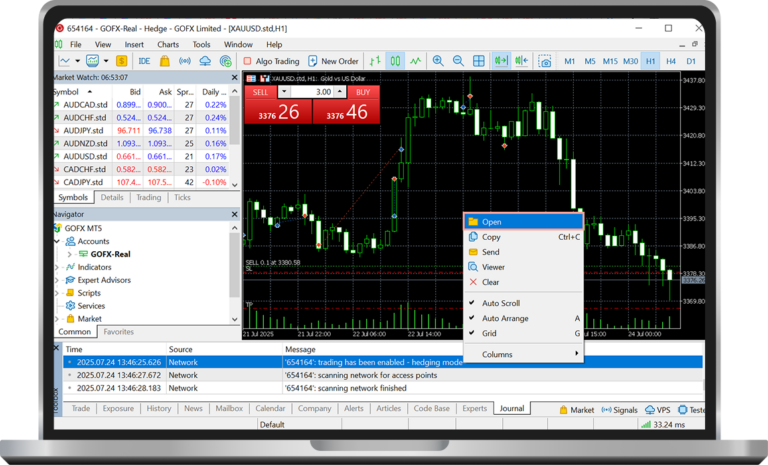Switch chart to line chart type

coord(415,61)
